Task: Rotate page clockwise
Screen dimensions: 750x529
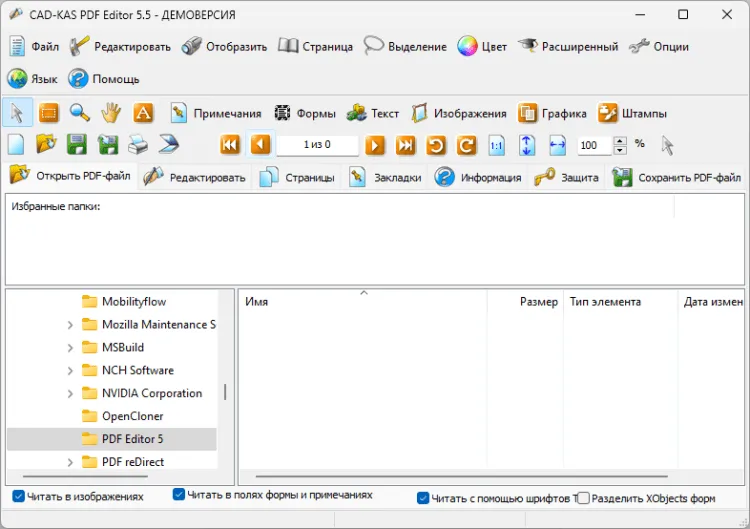Action: (466, 144)
